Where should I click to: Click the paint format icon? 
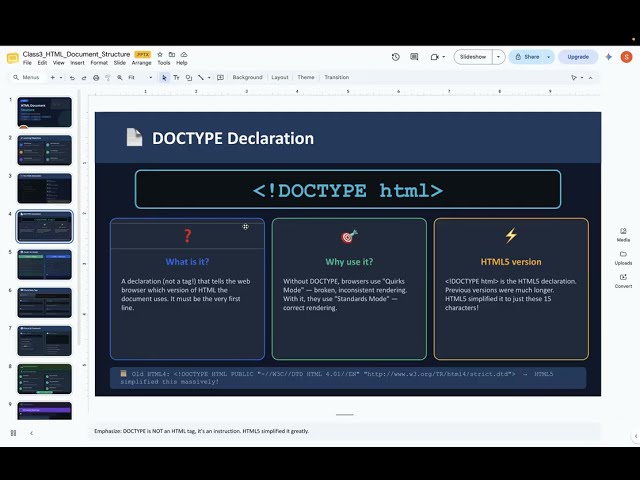pos(108,78)
